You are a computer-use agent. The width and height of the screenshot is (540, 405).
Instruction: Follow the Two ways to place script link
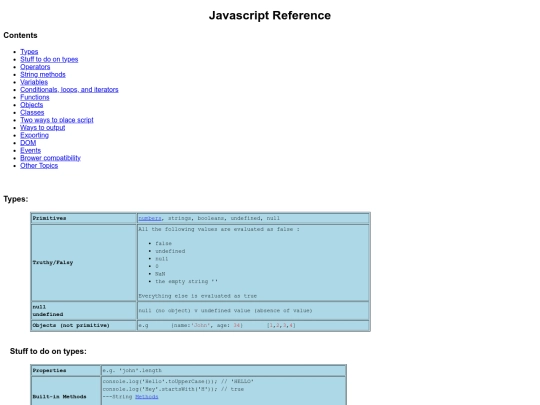coord(57,120)
